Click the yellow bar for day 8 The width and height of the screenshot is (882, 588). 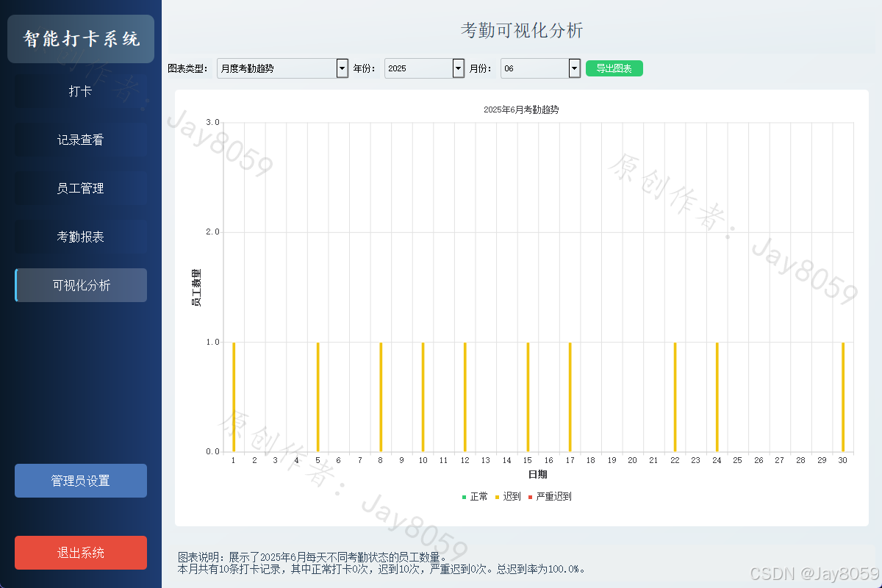click(381, 397)
